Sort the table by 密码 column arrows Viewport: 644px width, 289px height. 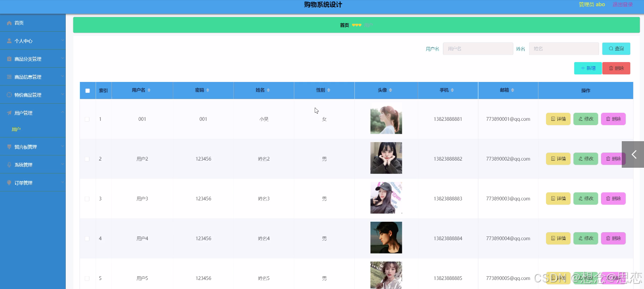208,90
